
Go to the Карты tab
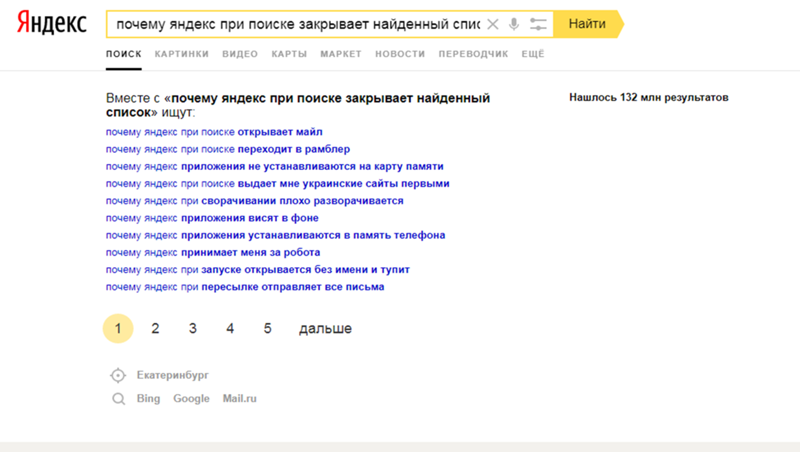[x=289, y=54]
